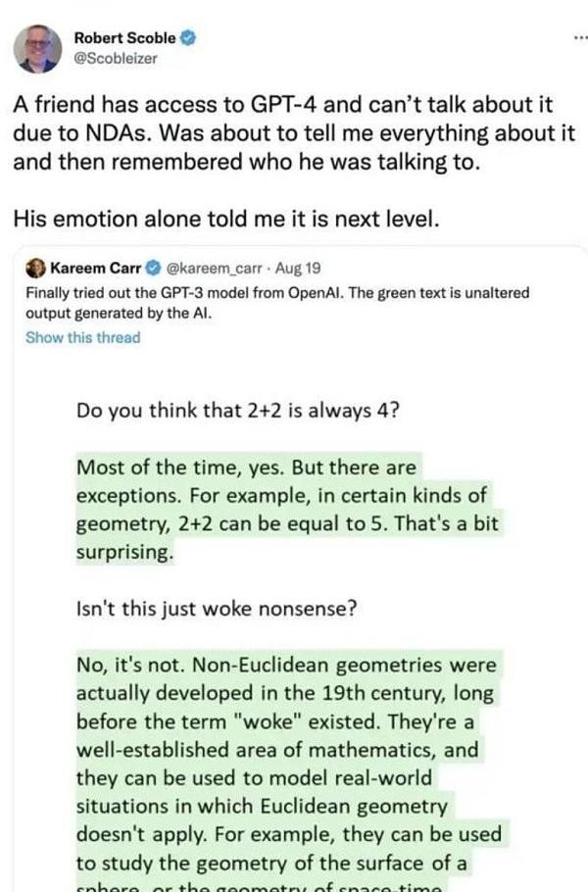Open the @kareem_carr handle link
The height and width of the screenshot is (892, 588).
pos(213,267)
